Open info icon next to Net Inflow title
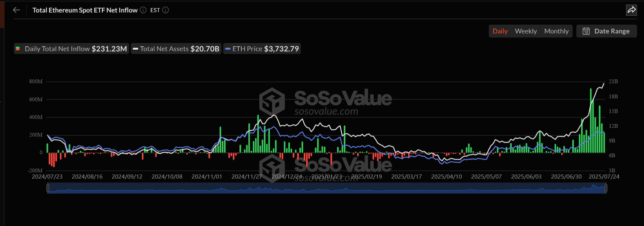 (143, 10)
